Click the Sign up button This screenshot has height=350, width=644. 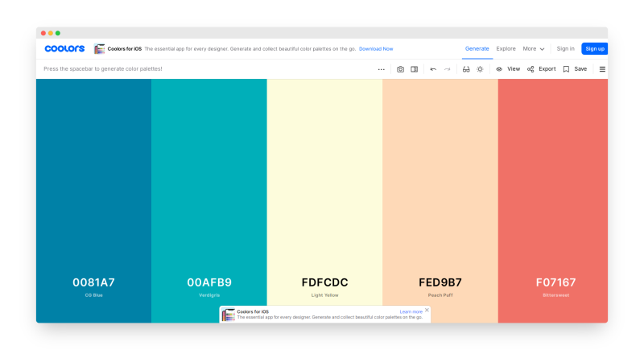coord(594,48)
